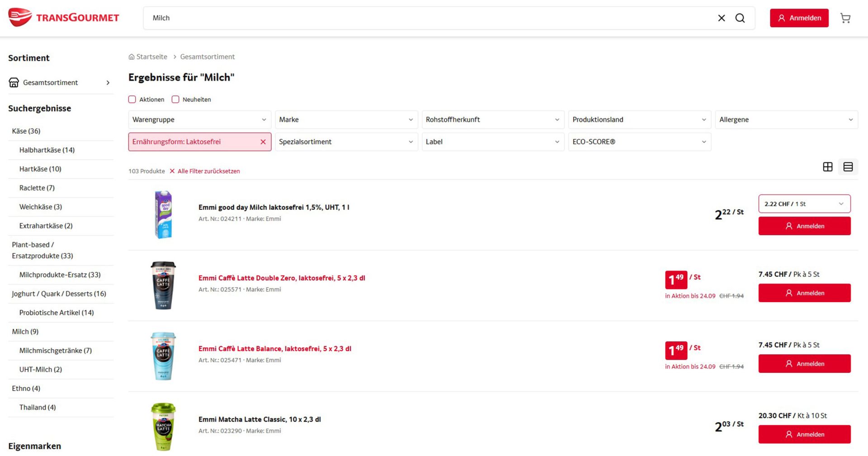868x456 pixels.
Task: Click Anmelden for Caffè Latte Double Zero
Action: [x=804, y=293]
